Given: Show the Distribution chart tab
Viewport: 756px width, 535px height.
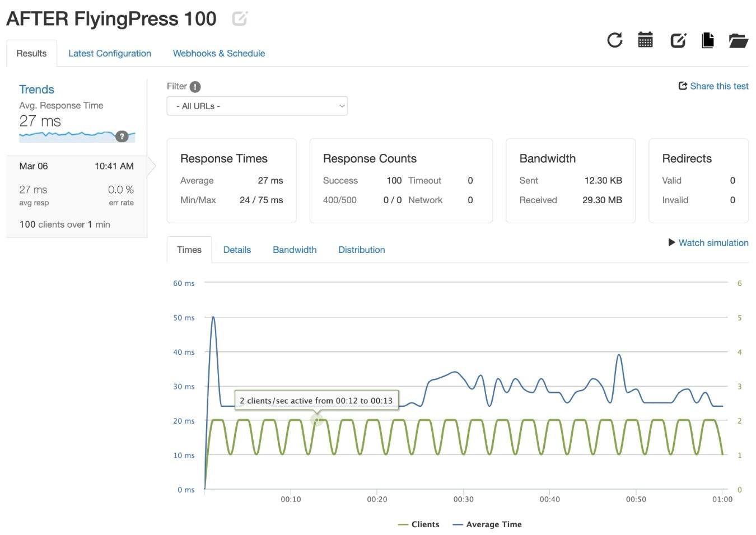Looking at the screenshot, I should (362, 250).
